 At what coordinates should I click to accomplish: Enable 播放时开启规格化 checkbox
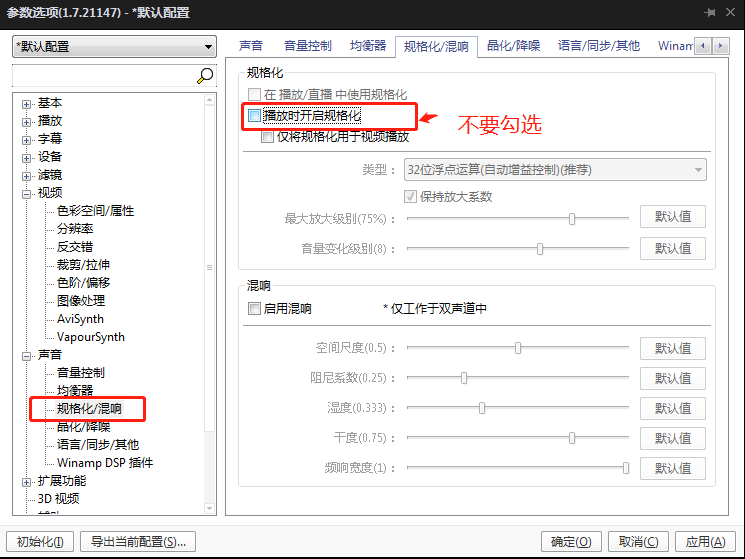pos(254,116)
